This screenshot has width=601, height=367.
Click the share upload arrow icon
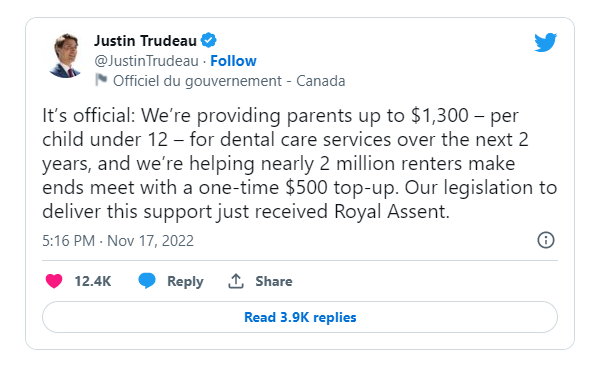(236, 281)
